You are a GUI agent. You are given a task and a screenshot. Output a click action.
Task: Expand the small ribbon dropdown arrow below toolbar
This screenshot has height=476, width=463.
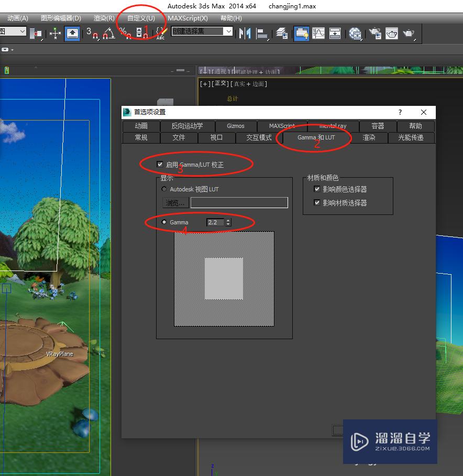[x=12, y=50]
